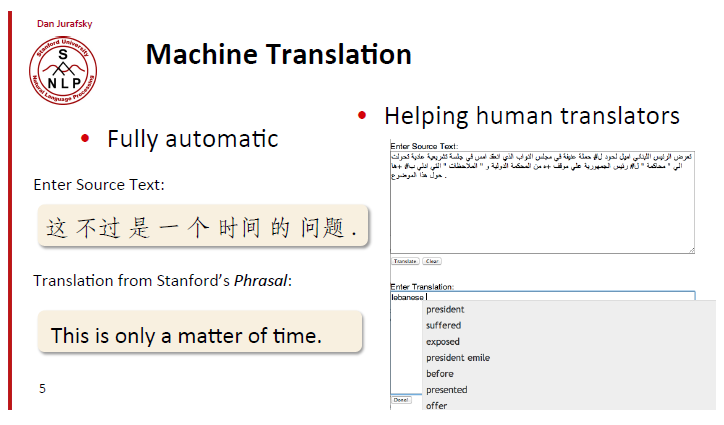Click the 'This is only a matter of time' box
The image size is (724, 425).
click(x=200, y=334)
